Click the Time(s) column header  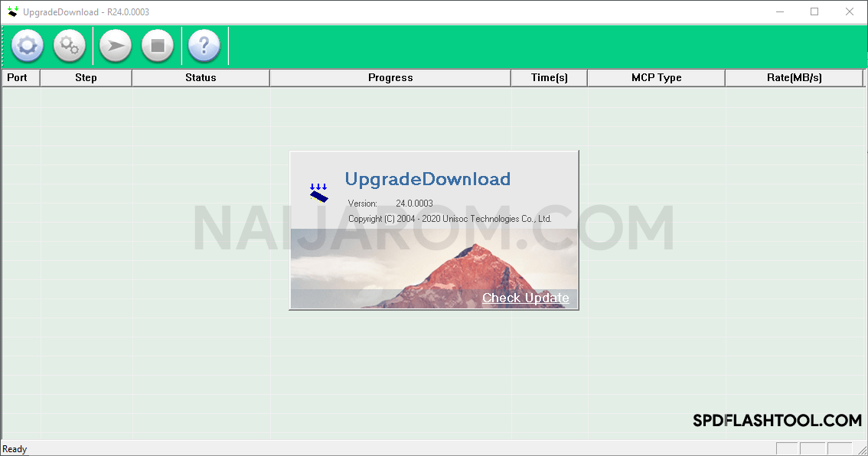(549, 78)
